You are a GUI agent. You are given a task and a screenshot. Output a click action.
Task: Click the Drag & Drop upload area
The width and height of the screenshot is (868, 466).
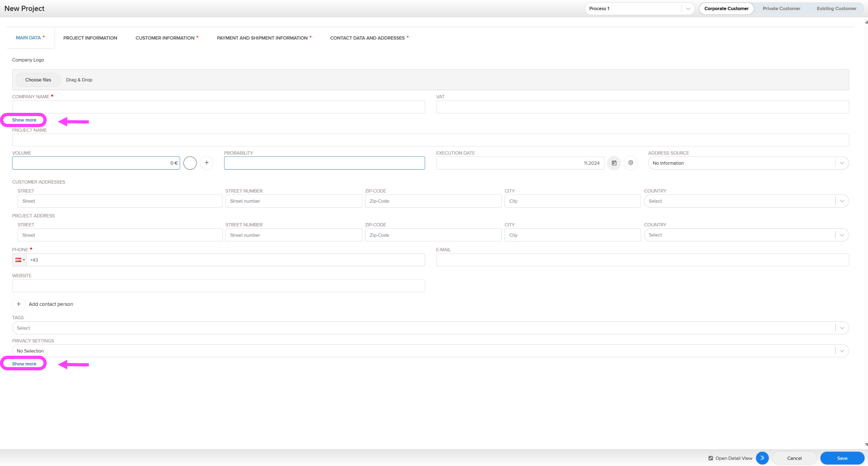pyautogui.click(x=430, y=80)
